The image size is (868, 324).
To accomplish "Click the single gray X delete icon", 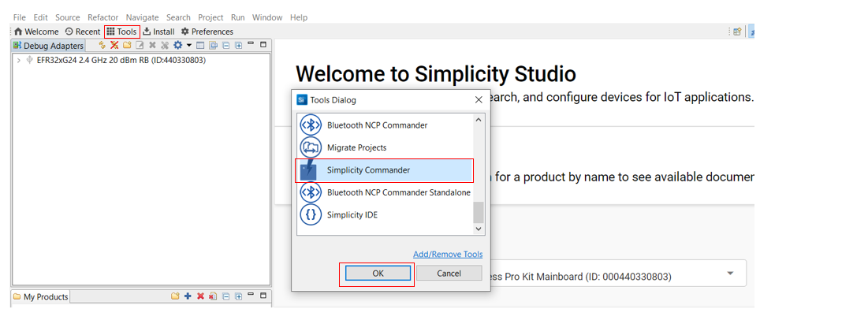I will [x=151, y=45].
